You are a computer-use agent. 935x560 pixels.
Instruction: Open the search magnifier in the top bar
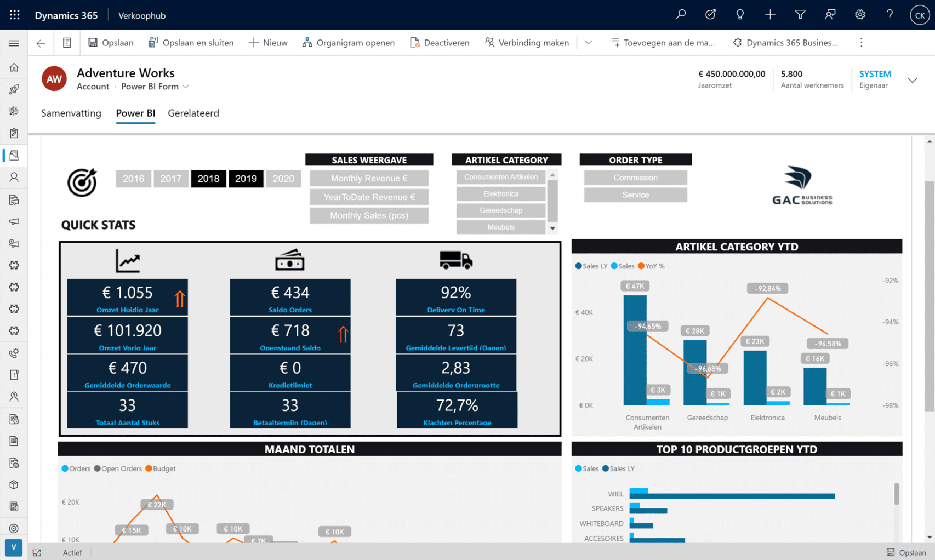point(681,15)
